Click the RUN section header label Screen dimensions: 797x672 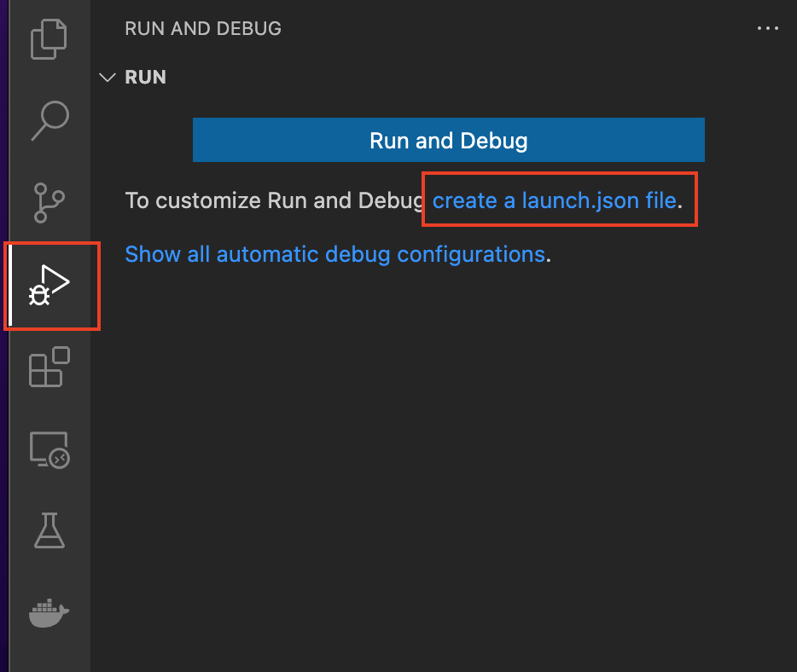(x=145, y=78)
